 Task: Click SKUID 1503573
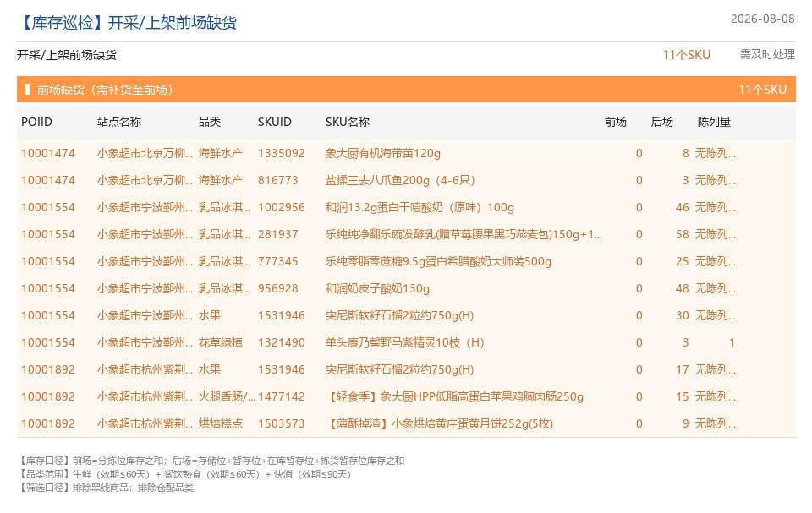click(281, 423)
